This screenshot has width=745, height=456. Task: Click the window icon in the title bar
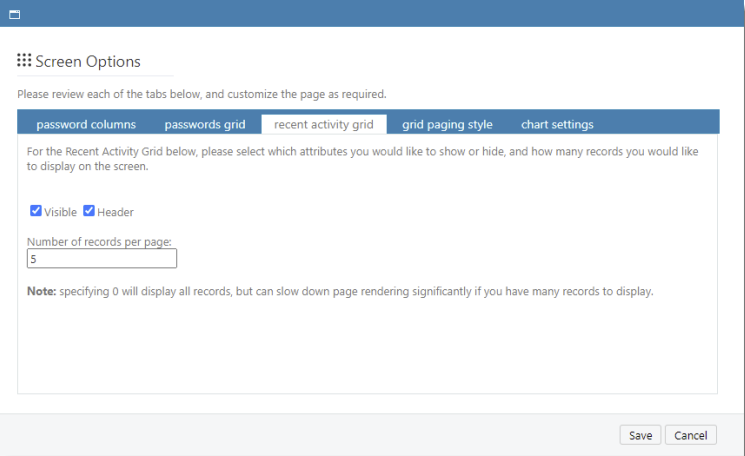[15, 14]
